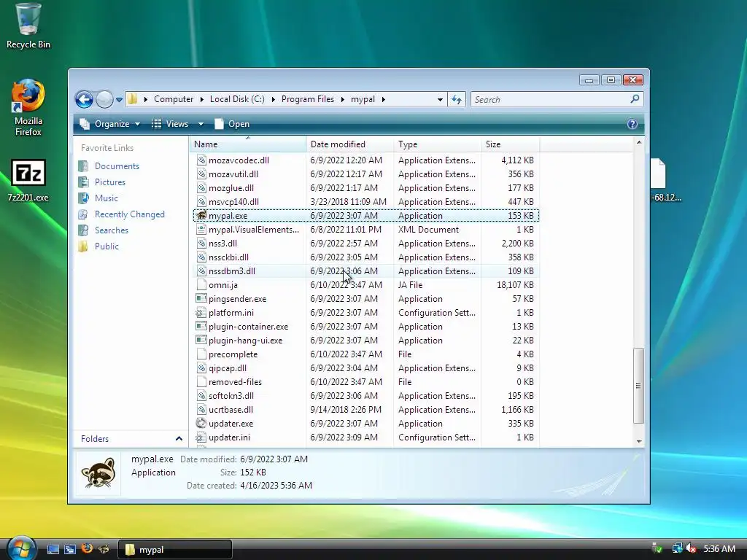Sort by Name column header

(x=248, y=144)
